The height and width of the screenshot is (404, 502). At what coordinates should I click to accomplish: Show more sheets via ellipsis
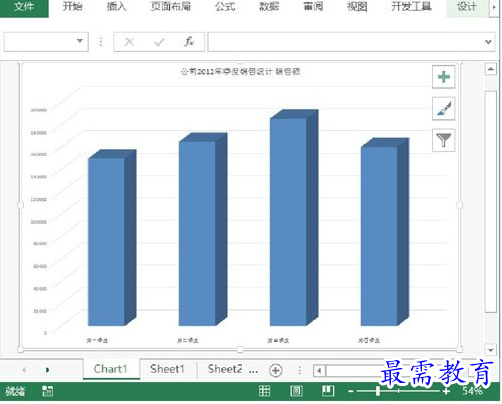tap(253, 371)
